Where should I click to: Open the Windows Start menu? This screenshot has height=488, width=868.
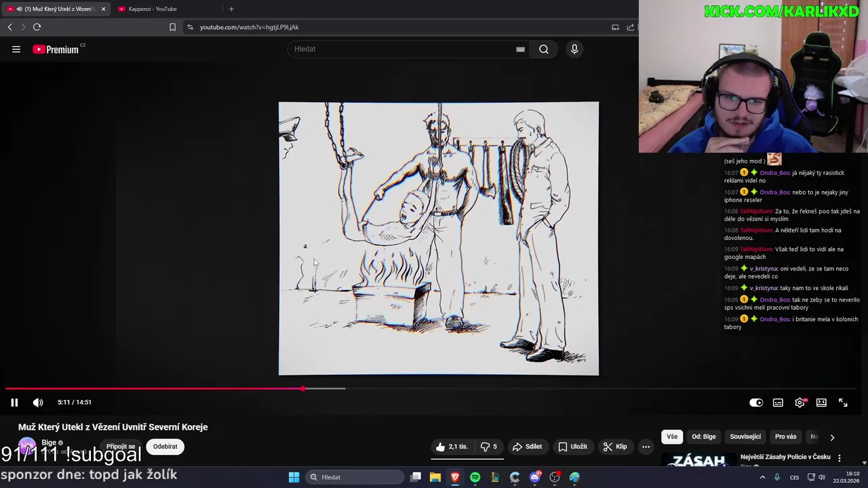pos(294,477)
